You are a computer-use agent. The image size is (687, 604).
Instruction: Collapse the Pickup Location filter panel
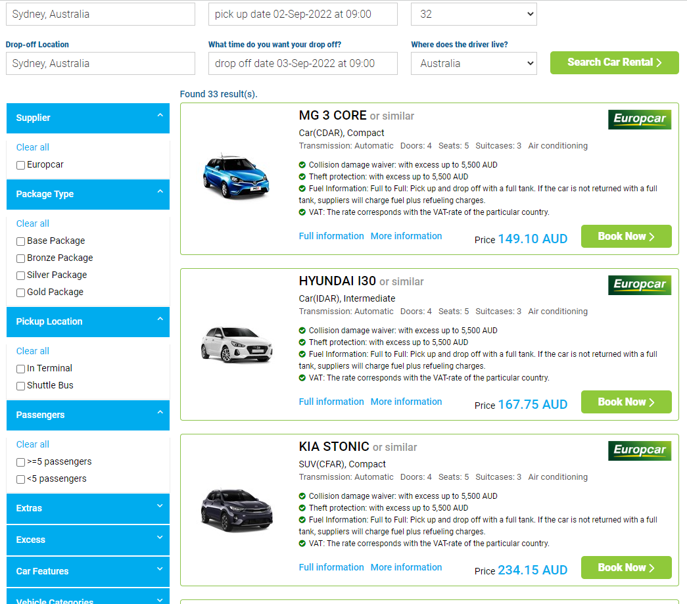pyautogui.click(x=88, y=321)
